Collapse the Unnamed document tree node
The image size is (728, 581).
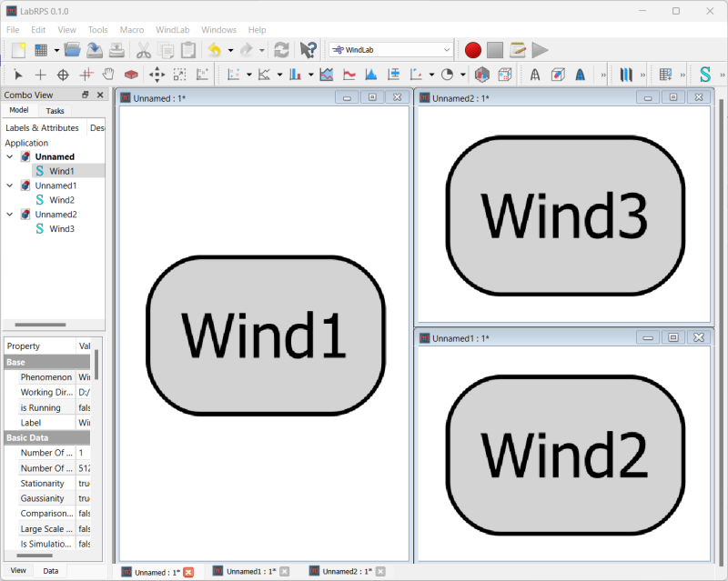click(x=10, y=157)
